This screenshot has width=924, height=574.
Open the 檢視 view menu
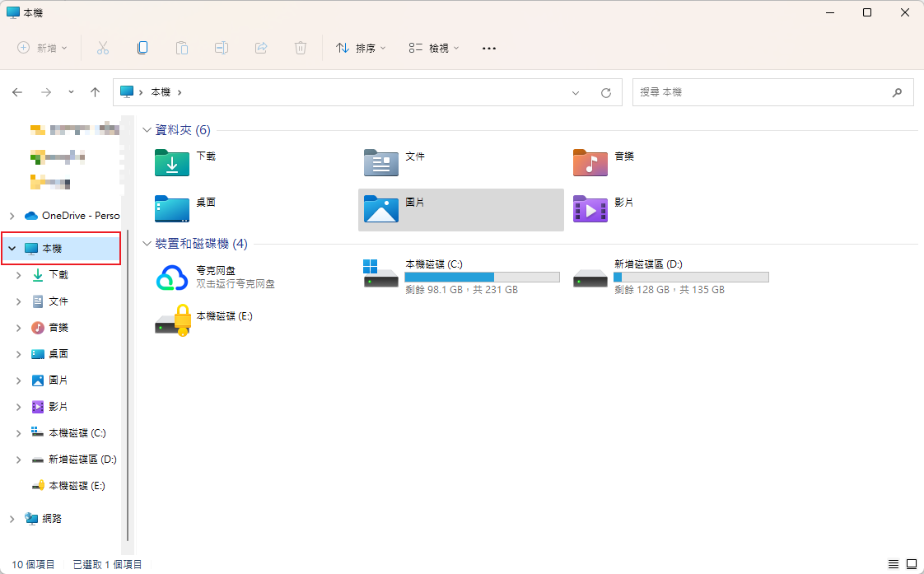pyautogui.click(x=434, y=48)
